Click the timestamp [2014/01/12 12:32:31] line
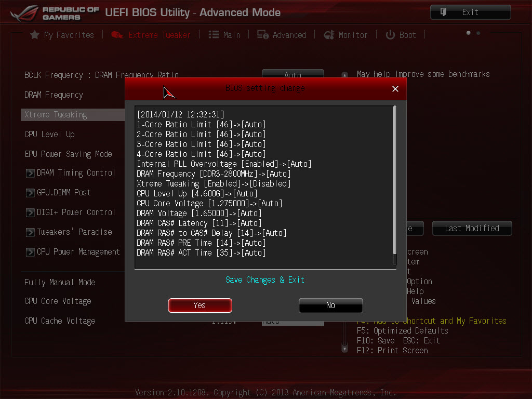The width and height of the screenshot is (532, 399). 180,114
